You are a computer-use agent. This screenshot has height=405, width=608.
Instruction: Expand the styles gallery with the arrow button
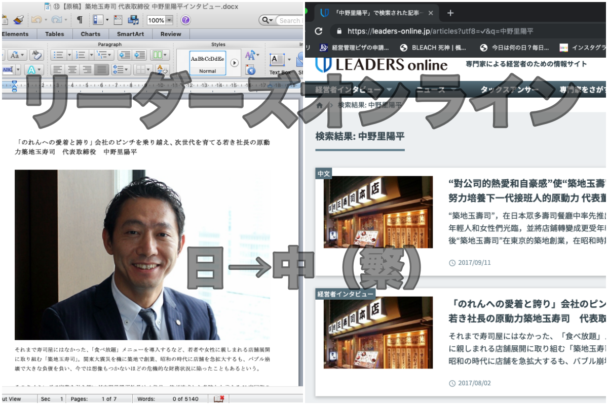point(235,63)
